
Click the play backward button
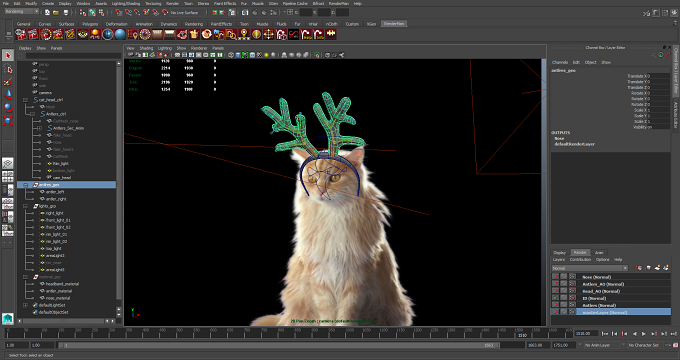tap(634, 334)
